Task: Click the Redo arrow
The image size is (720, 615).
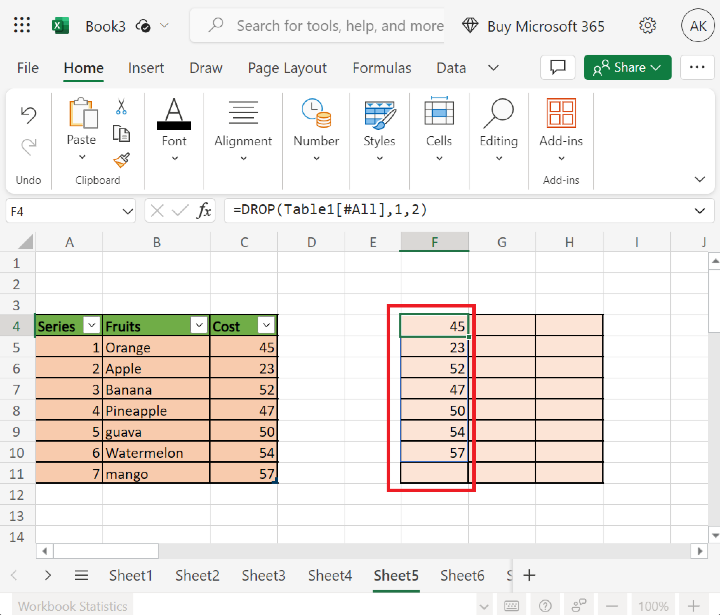Action: pyautogui.click(x=28, y=147)
